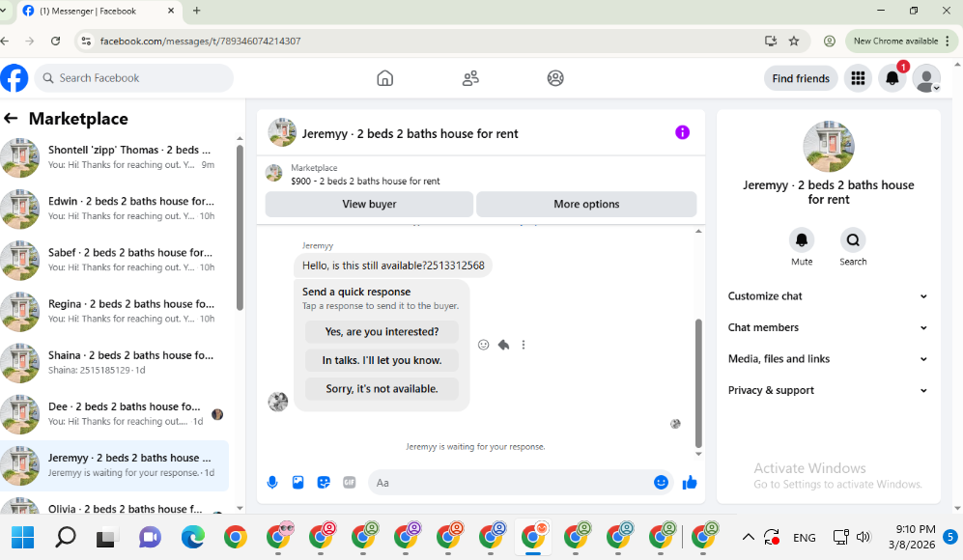963x560 pixels.
Task: Click the install app icon in address bar
Action: tap(771, 42)
